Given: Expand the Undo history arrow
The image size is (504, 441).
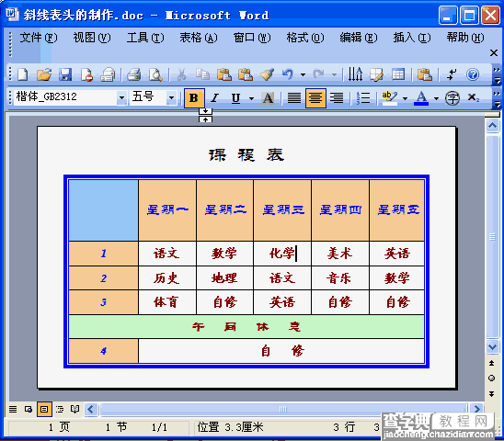Looking at the screenshot, I should [303, 74].
